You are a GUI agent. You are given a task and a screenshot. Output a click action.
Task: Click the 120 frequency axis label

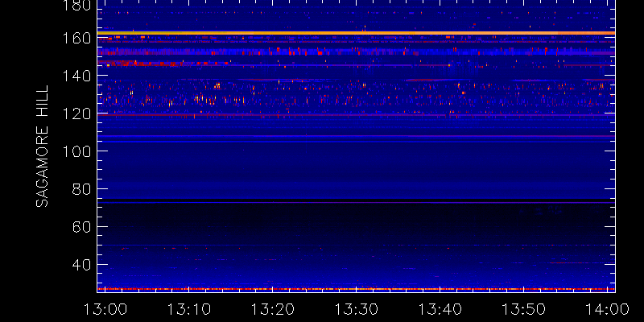pos(76,114)
